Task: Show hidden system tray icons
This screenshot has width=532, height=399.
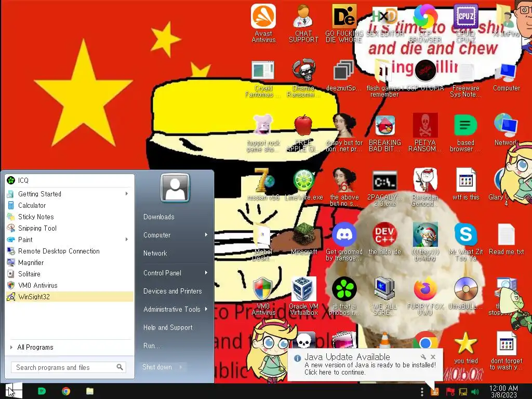Action: pos(422,392)
